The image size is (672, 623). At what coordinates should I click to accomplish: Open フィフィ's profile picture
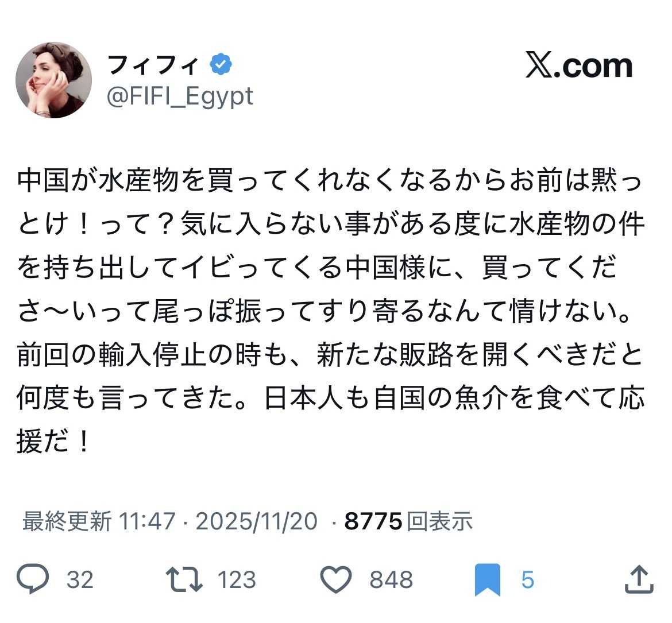click(53, 80)
